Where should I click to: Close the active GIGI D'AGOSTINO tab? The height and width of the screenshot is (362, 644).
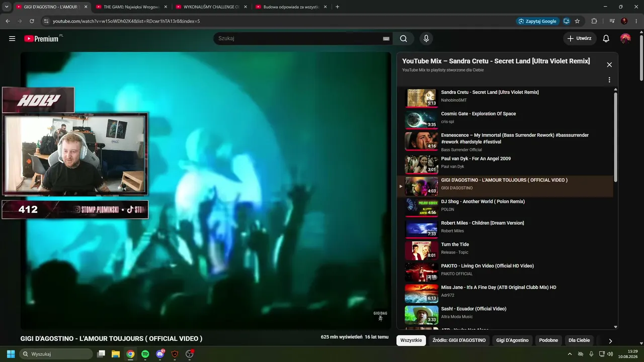tap(86, 7)
